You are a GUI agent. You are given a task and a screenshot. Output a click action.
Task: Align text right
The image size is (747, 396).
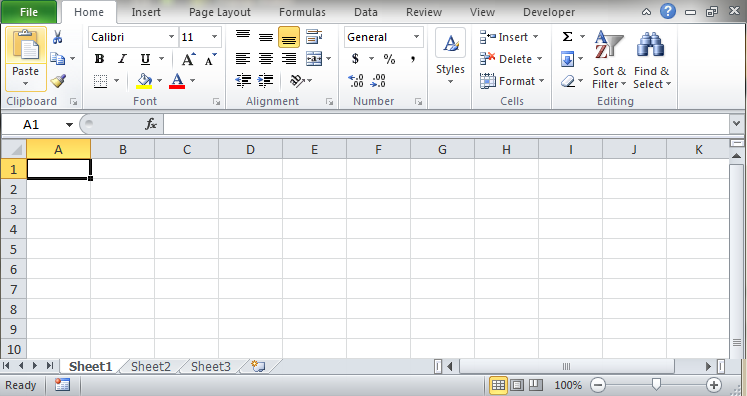(x=289, y=59)
